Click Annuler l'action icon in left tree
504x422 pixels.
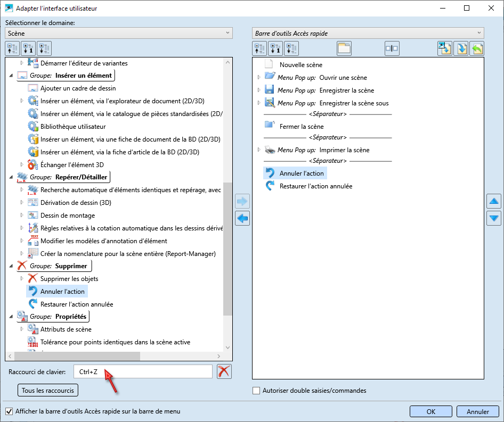(x=32, y=291)
